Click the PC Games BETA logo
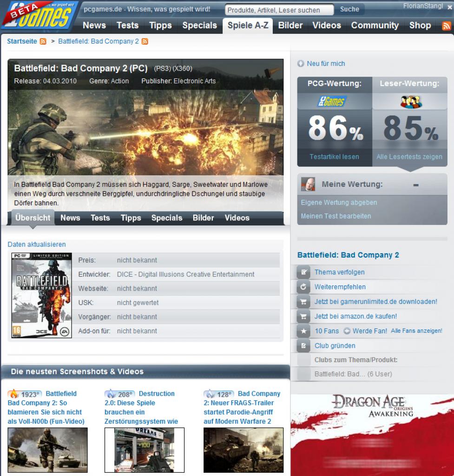454x476 pixels. (x=39, y=15)
